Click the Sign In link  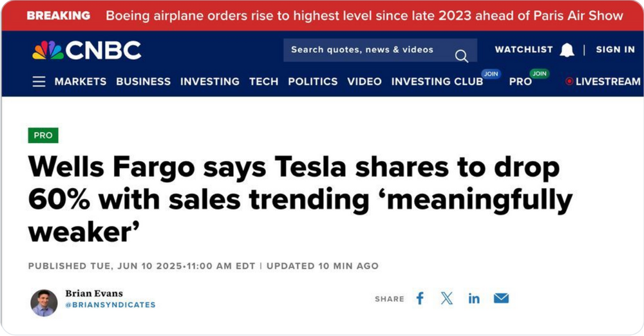point(615,50)
